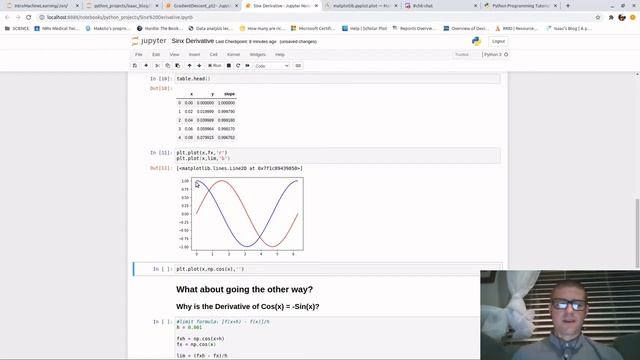Save notebook with the floppy disk icon
Viewport: 640px width, 360px height.
coord(135,66)
